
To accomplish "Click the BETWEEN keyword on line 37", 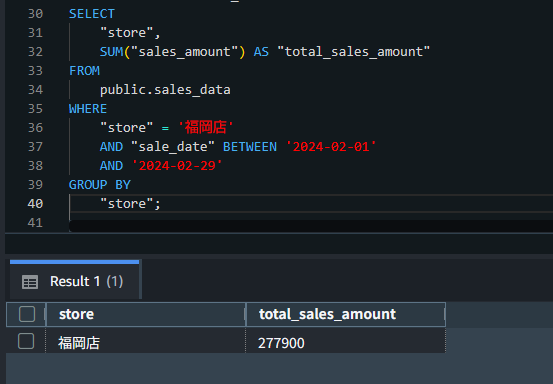I will coord(250,147).
